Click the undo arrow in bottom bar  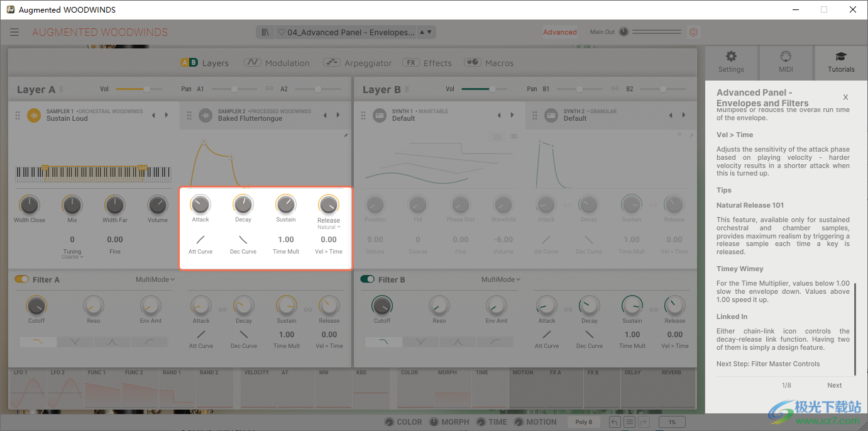(x=615, y=422)
